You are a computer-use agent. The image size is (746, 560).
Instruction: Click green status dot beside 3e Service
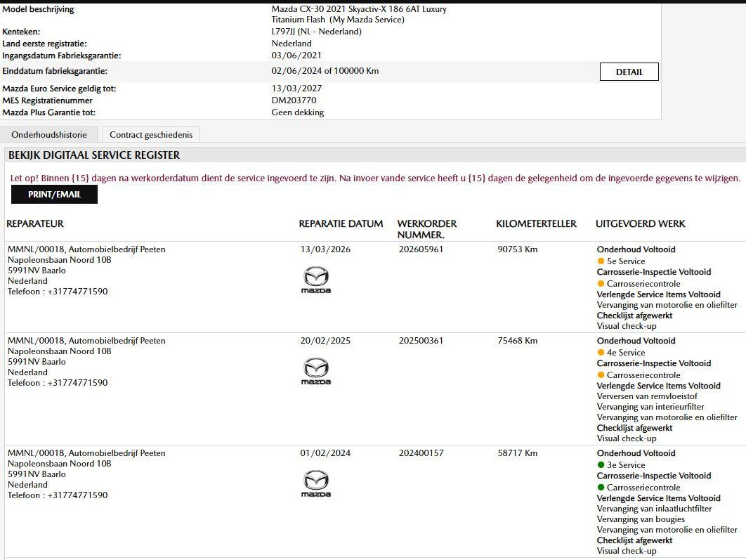coord(601,464)
